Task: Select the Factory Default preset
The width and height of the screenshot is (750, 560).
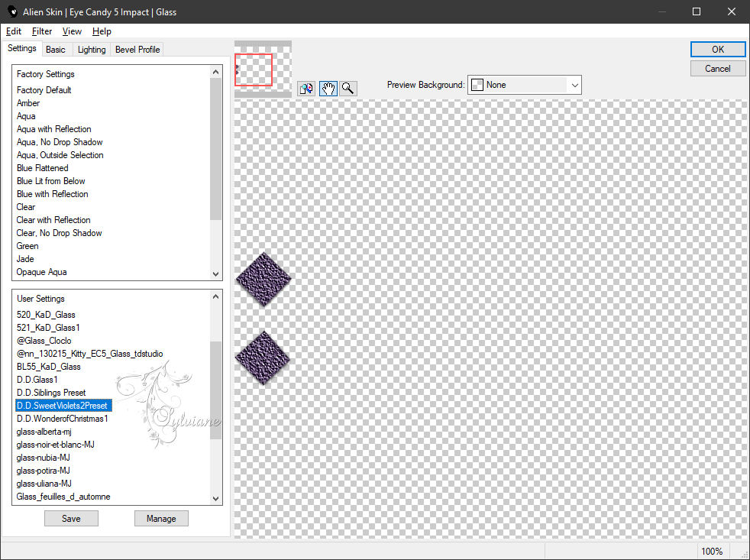Action: click(44, 90)
